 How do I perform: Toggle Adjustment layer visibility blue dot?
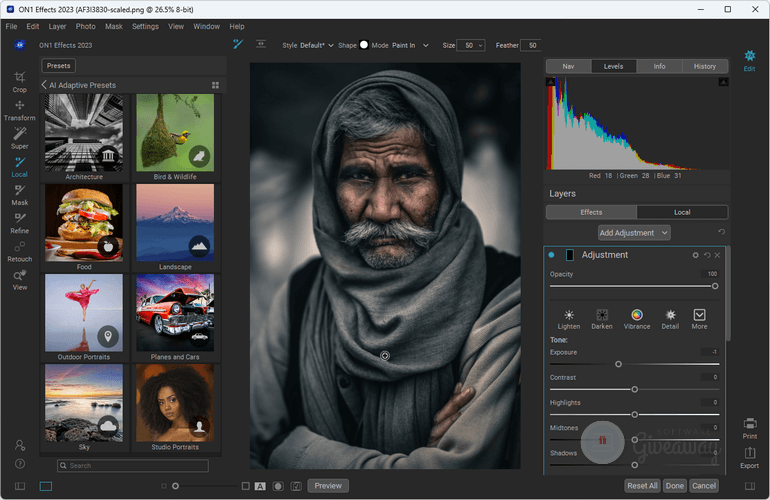[x=551, y=255]
